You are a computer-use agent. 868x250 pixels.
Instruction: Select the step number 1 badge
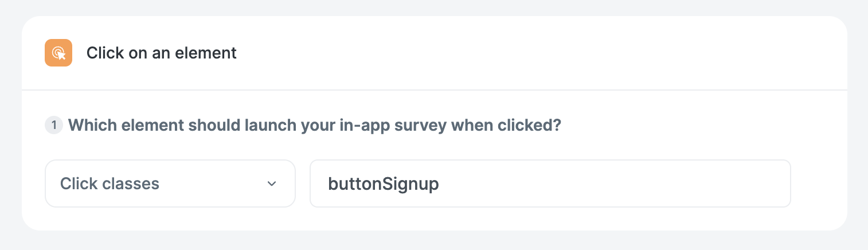[x=53, y=125]
